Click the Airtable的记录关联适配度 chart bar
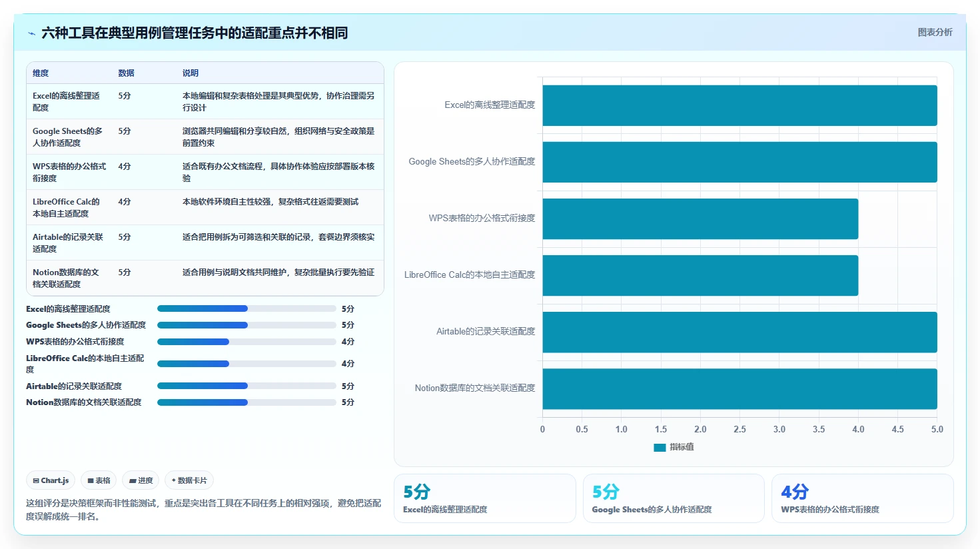The image size is (980, 549). pos(739,332)
